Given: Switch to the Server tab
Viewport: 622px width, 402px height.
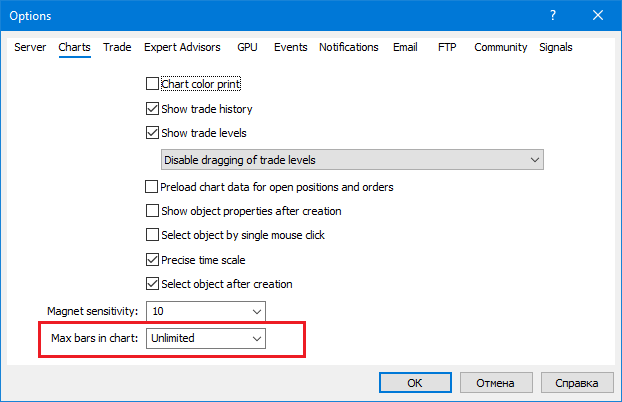Looking at the screenshot, I should [x=31, y=47].
